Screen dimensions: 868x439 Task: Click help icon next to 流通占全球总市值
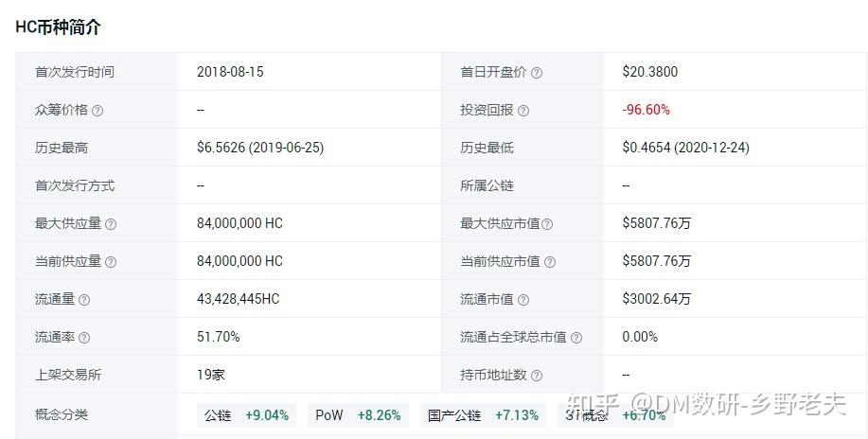tap(576, 338)
